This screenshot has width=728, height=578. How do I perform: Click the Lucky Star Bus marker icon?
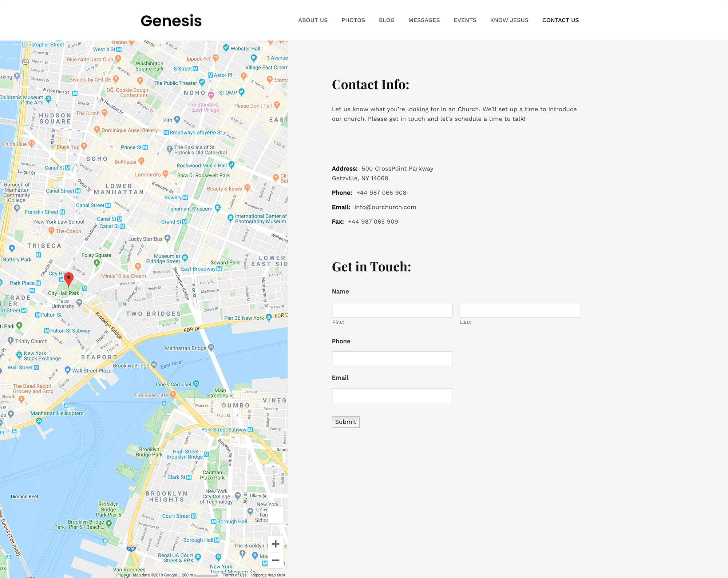pyautogui.click(x=167, y=238)
